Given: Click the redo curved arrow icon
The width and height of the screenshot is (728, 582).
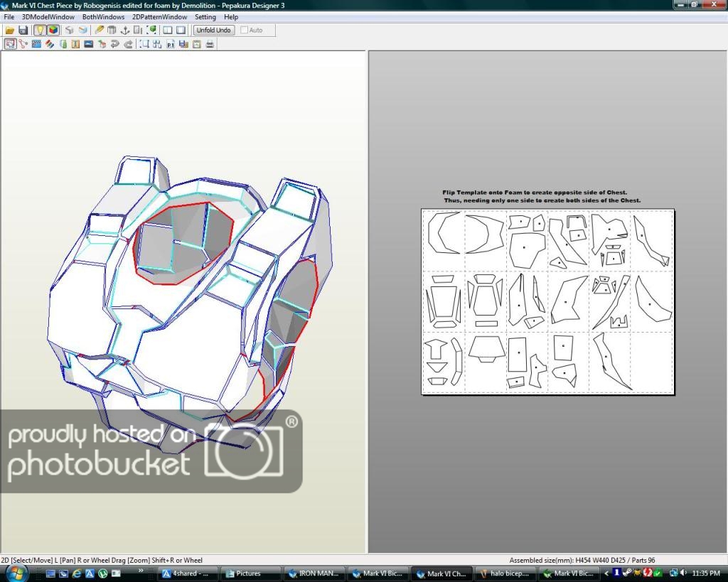Looking at the screenshot, I should [128, 44].
